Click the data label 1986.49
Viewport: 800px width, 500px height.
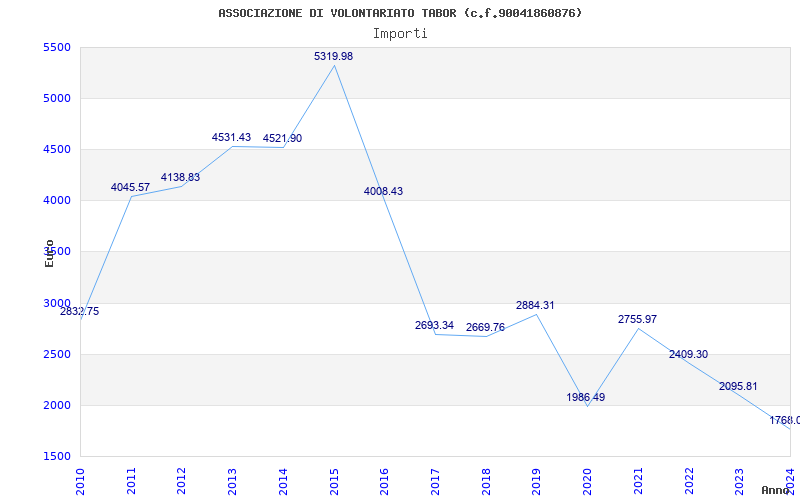pos(586,397)
